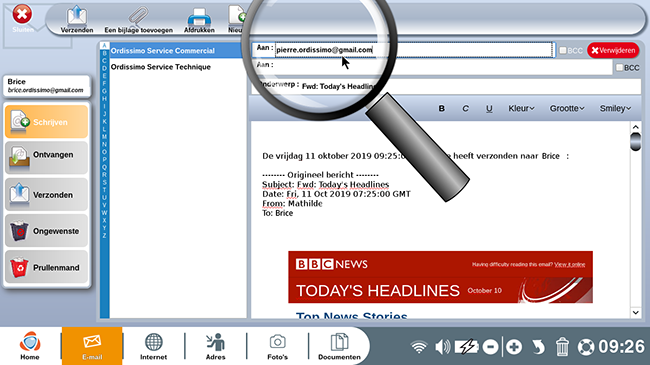The height and width of the screenshot is (365, 650).
Task: Open the Prullenmand trash folder
Action: click(46, 267)
